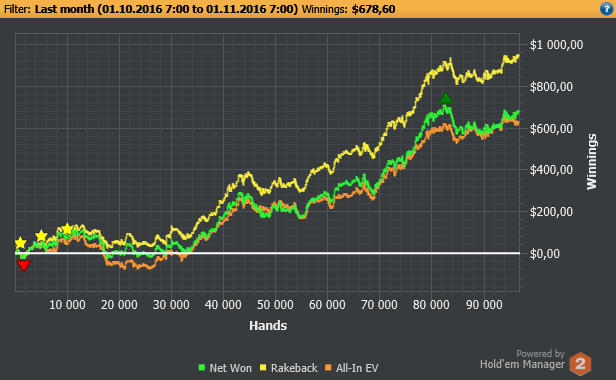Click the $200,00 axis label
Image resolution: width=616 pixels, height=380 pixels.
click(x=551, y=212)
